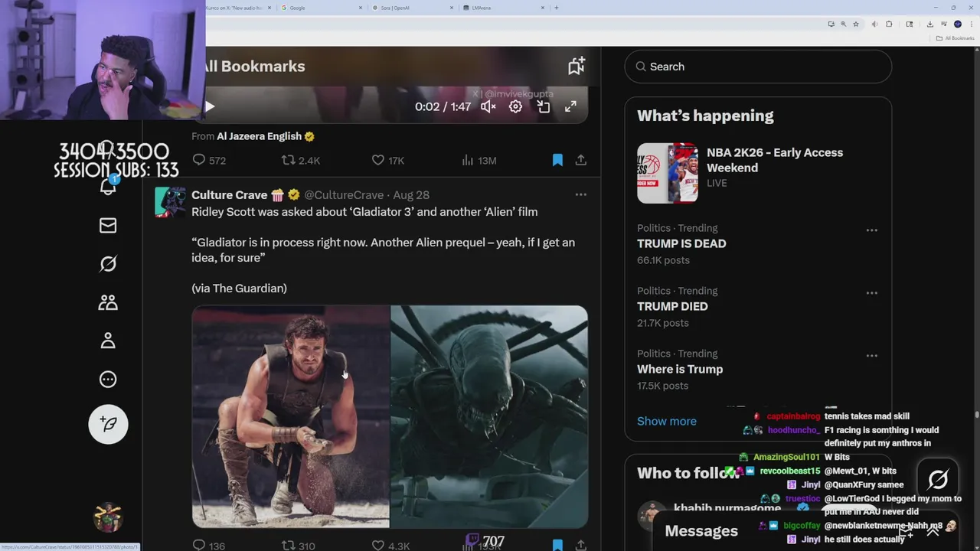
Task: View 13M views analytics of Al Jazeera post
Action: tap(479, 160)
